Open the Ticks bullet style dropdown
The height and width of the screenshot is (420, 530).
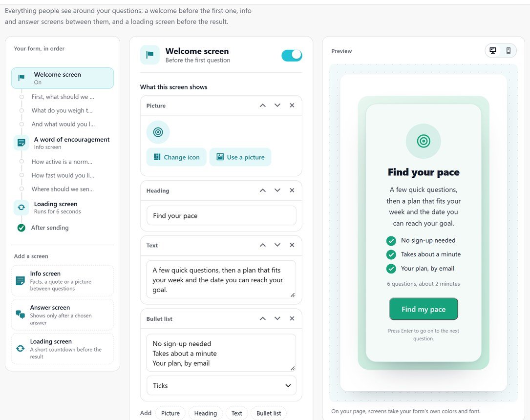(x=221, y=385)
